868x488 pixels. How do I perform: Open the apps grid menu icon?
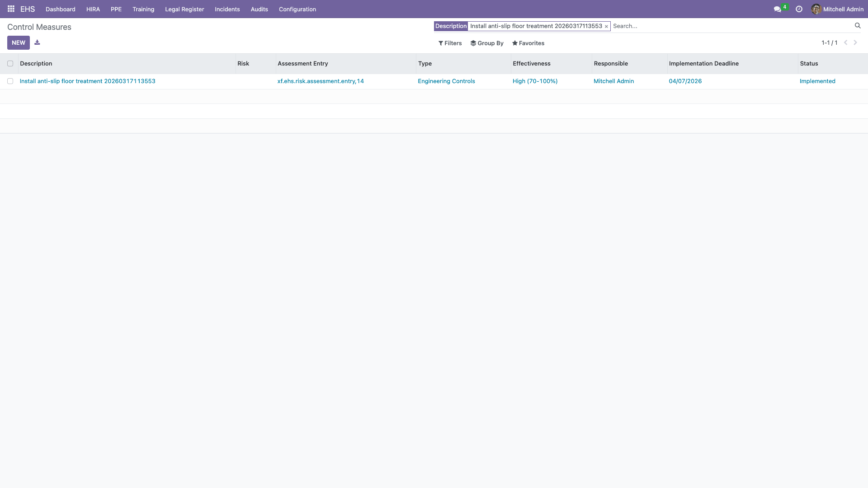(x=11, y=9)
